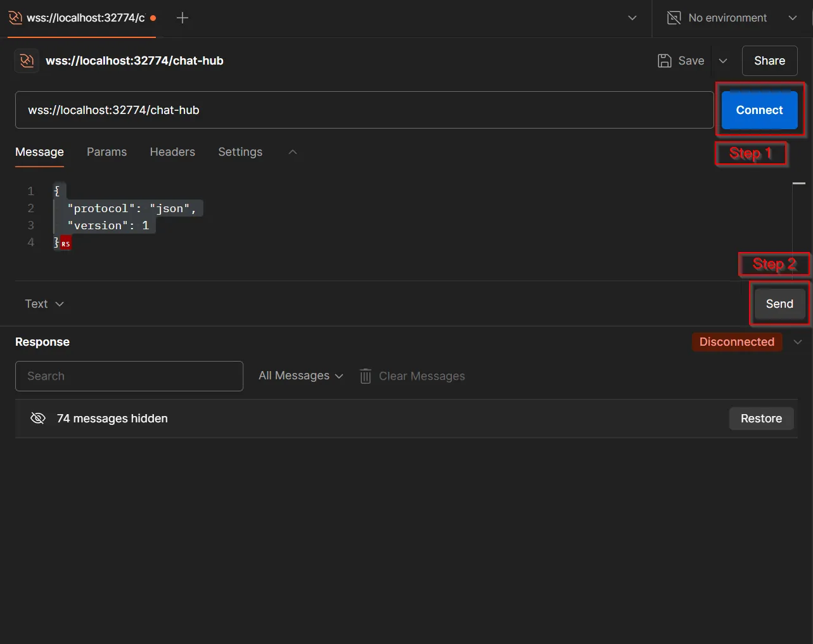Screen dimensions: 813x644
Task: Click the hidden messages eye icon
Action: 38,419
